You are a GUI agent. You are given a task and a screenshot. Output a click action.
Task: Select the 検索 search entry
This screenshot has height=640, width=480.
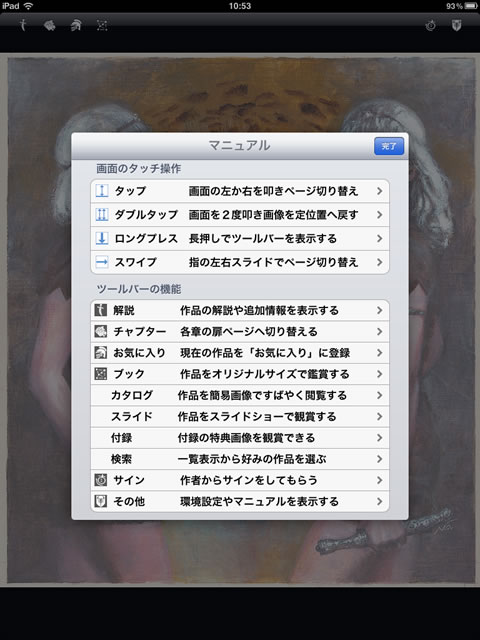[240, 459]
